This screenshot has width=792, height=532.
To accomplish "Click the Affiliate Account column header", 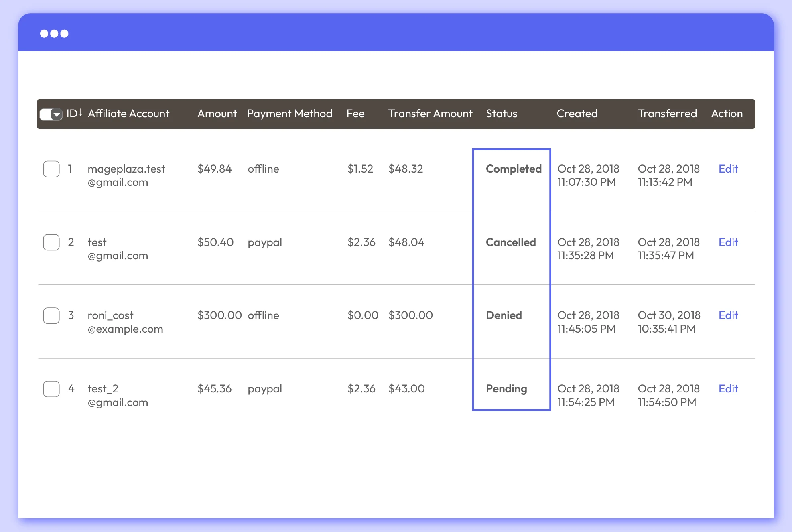I will point(128,114).
